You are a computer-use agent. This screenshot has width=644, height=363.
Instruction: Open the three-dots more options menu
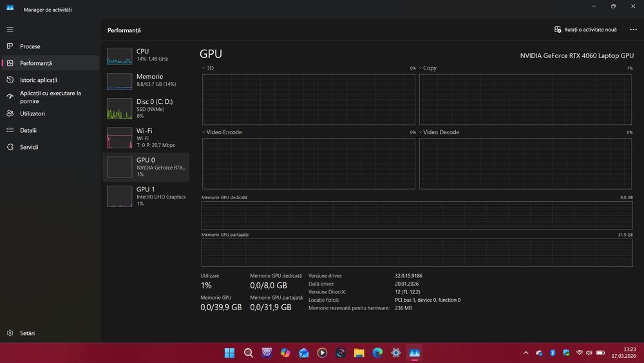click(x=633, y=30)
